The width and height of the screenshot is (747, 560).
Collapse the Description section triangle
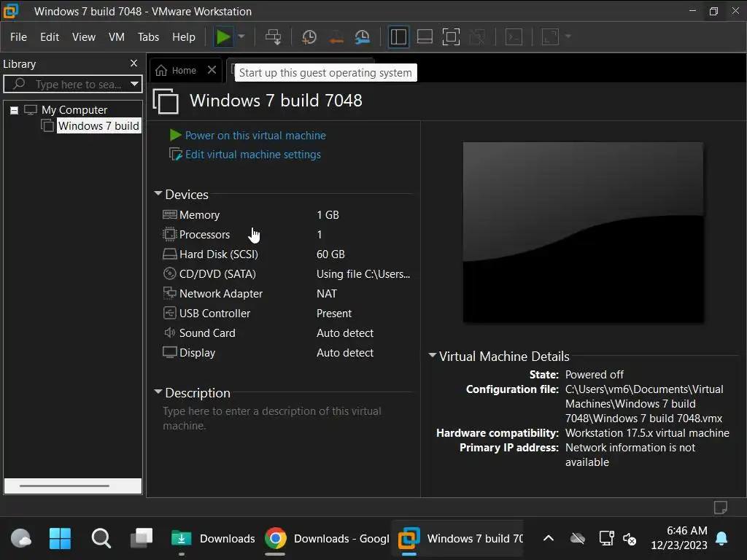158,392
